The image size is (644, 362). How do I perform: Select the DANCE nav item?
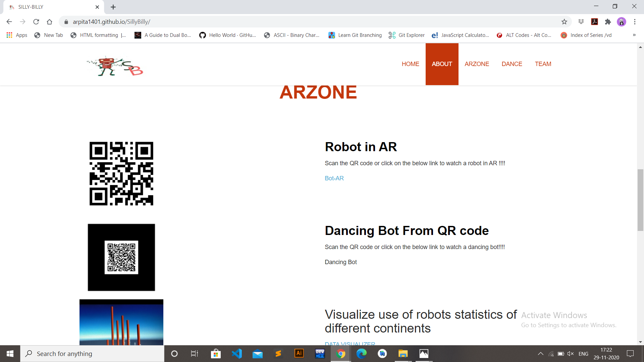coord(512,64)
